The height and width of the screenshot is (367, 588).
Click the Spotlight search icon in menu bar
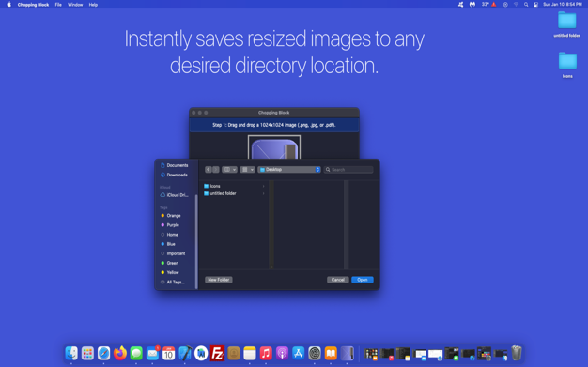click(526, 5)
